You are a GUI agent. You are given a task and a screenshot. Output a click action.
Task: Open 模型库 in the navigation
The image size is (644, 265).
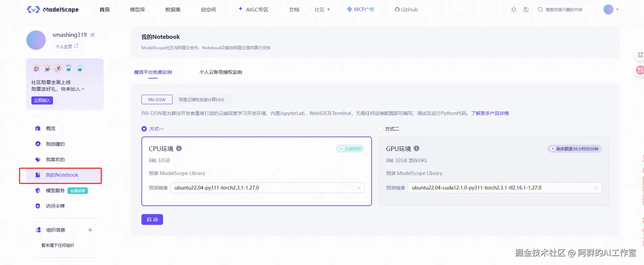(x=137, y=10)
